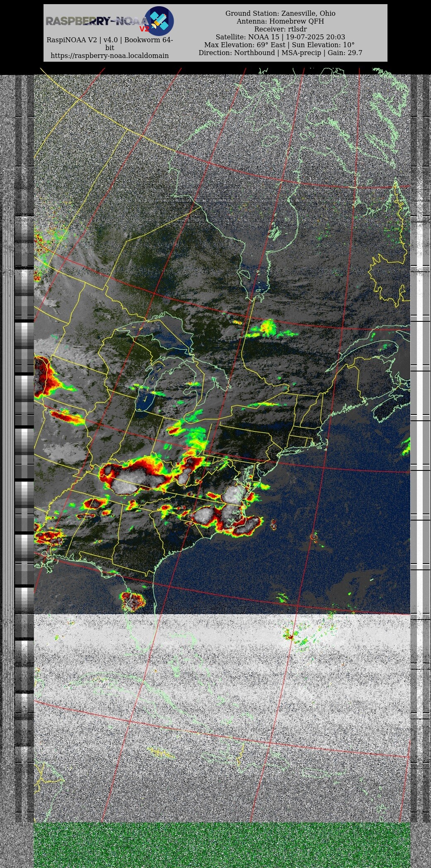Select the Ground Station Zanesville, Ohio line
Viewport: 431px width, 868px height.
280,13
